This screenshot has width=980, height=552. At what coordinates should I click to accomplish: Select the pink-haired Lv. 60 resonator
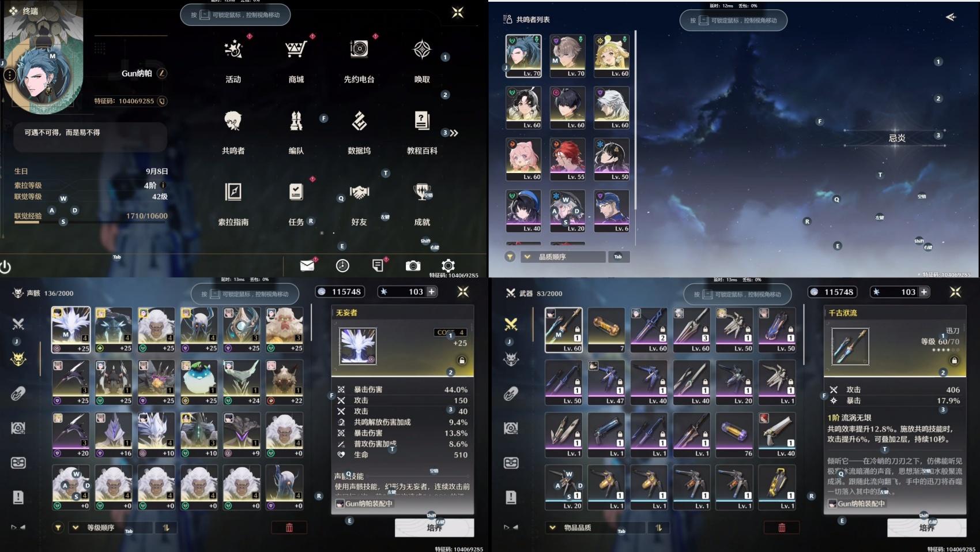523,159
